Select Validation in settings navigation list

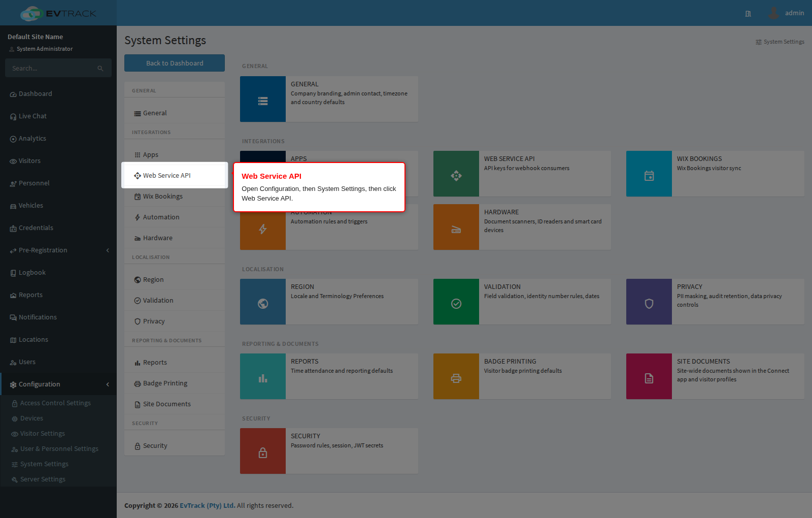coord(175,301)
